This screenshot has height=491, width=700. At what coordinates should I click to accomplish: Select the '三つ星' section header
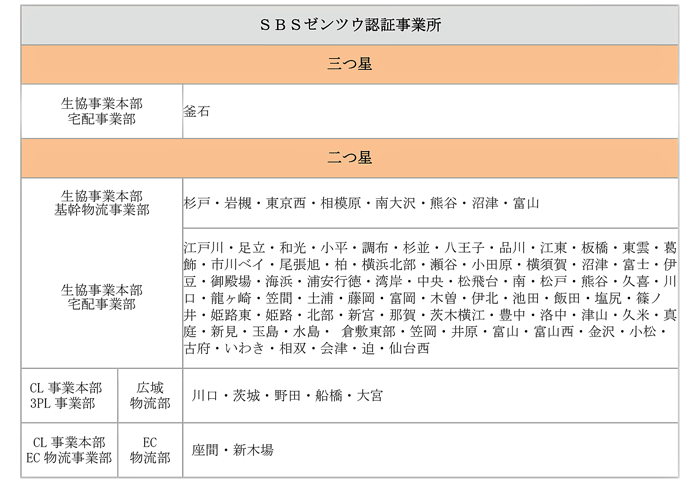(350, 64)
